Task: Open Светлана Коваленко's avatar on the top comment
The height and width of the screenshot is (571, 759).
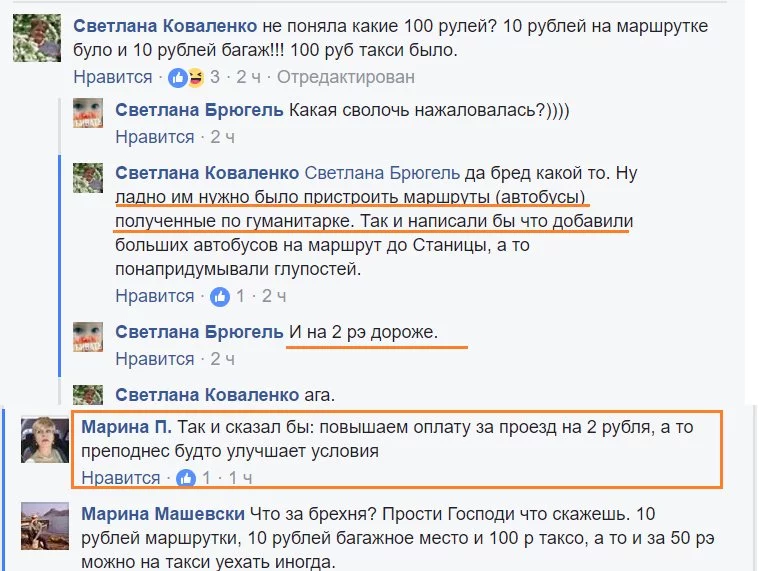Action: (36, 40)
